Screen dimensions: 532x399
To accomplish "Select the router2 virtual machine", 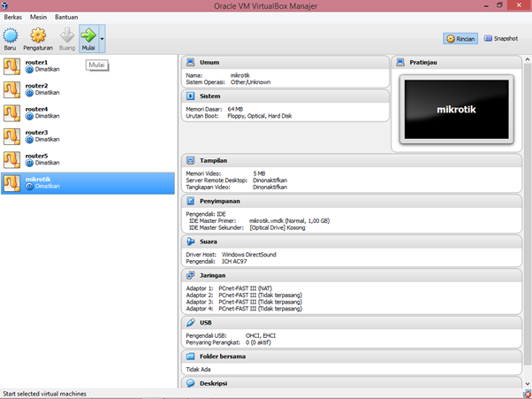I will [x=87, y=89].
